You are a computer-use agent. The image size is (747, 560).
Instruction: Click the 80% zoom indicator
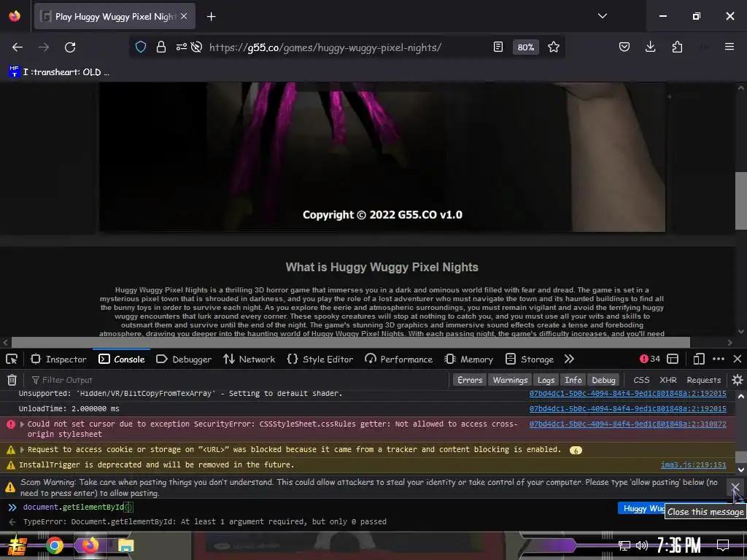pyautogui.click(x=525, y=47)
